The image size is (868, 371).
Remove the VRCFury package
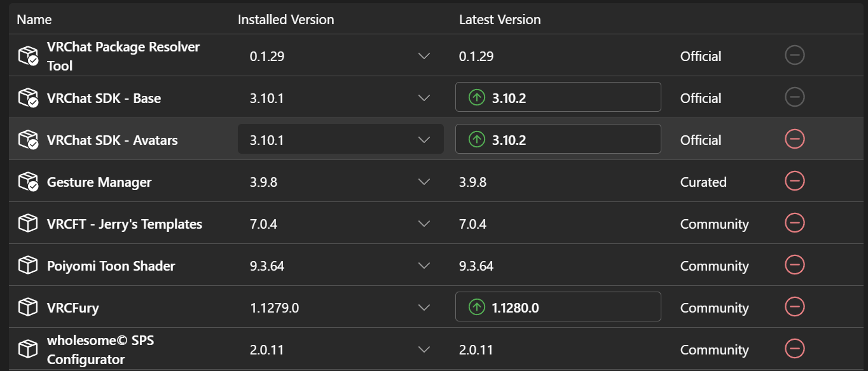(x=795, y=307)
